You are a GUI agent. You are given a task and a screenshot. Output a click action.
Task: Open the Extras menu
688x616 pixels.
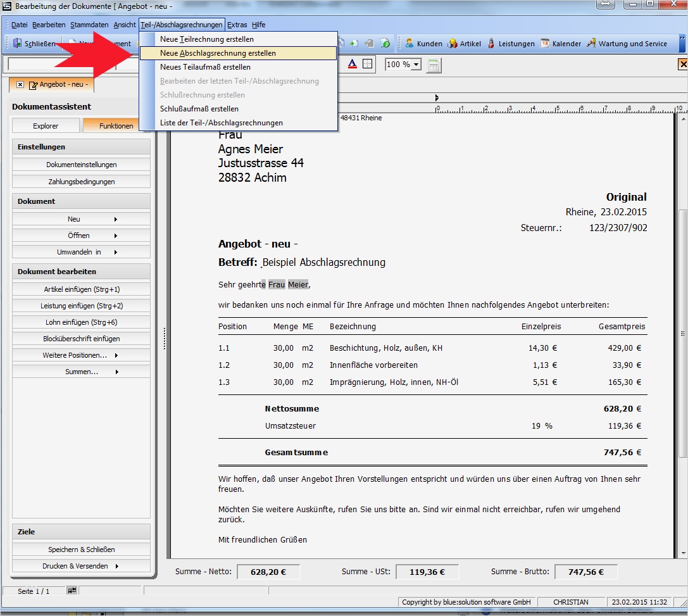pos(237,25)
